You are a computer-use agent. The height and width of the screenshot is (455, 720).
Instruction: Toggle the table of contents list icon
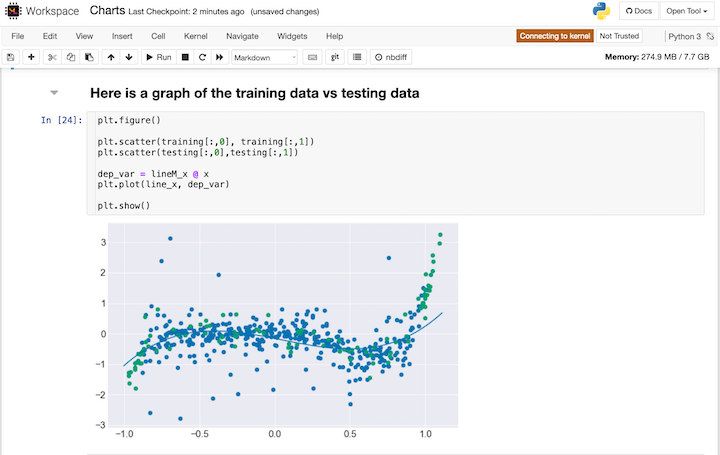(357, 57)
